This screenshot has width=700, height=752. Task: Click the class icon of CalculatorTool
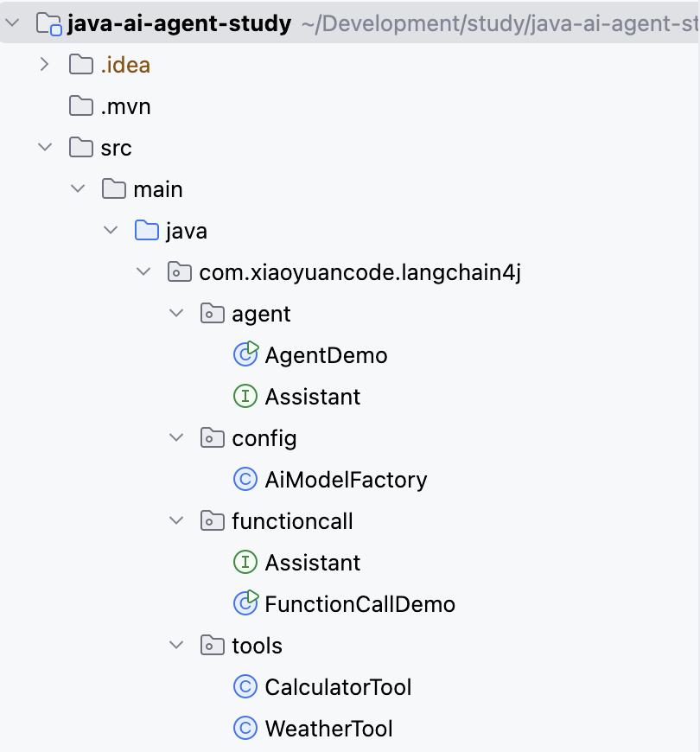coord(245,687)
